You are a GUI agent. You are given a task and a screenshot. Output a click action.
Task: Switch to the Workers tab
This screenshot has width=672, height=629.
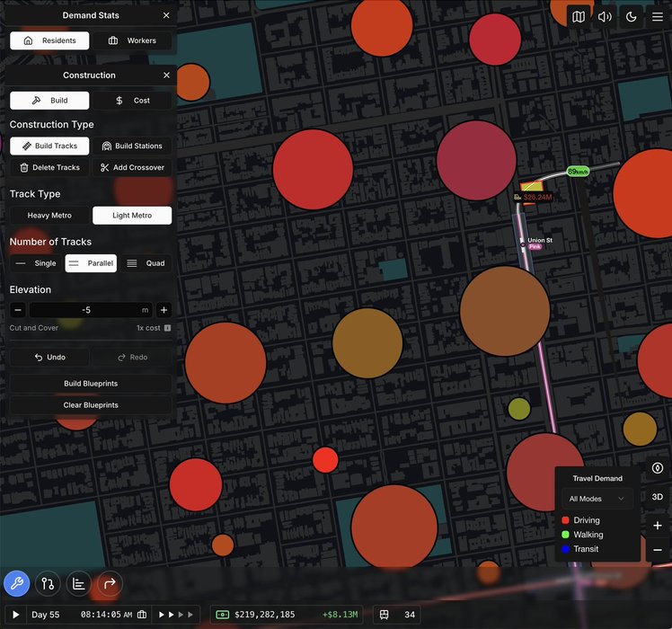tap(132, 40)
